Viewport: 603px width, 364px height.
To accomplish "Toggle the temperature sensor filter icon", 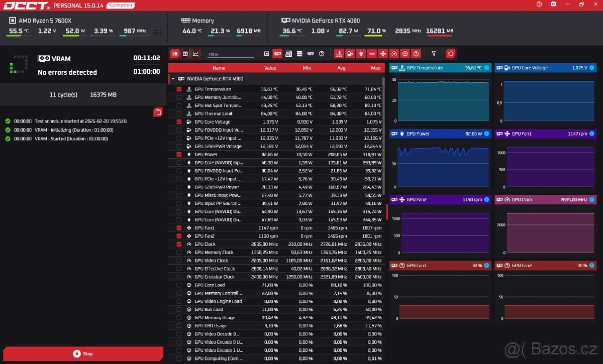I will pos(339,54).
